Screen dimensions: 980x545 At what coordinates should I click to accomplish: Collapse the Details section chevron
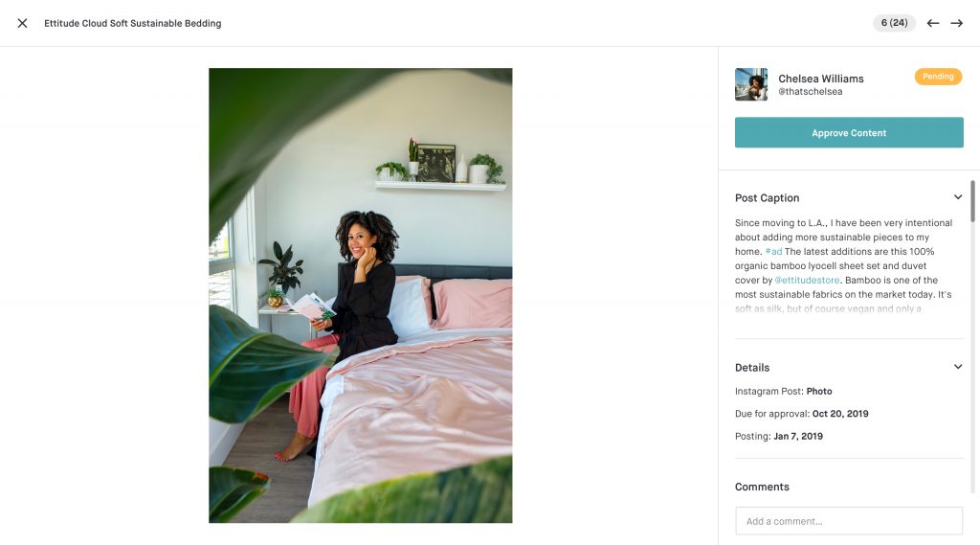[x=957, y=367]
